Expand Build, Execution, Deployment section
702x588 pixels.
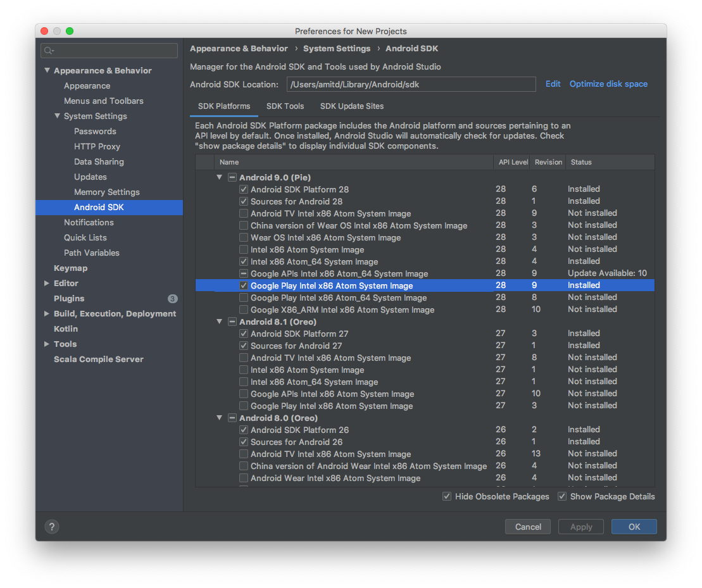click(x=47, y=314)
